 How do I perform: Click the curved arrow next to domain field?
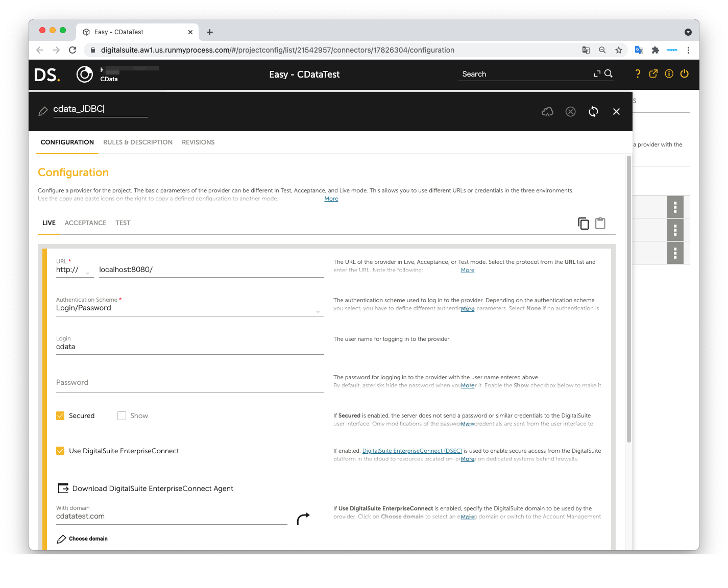pos(303,519)
